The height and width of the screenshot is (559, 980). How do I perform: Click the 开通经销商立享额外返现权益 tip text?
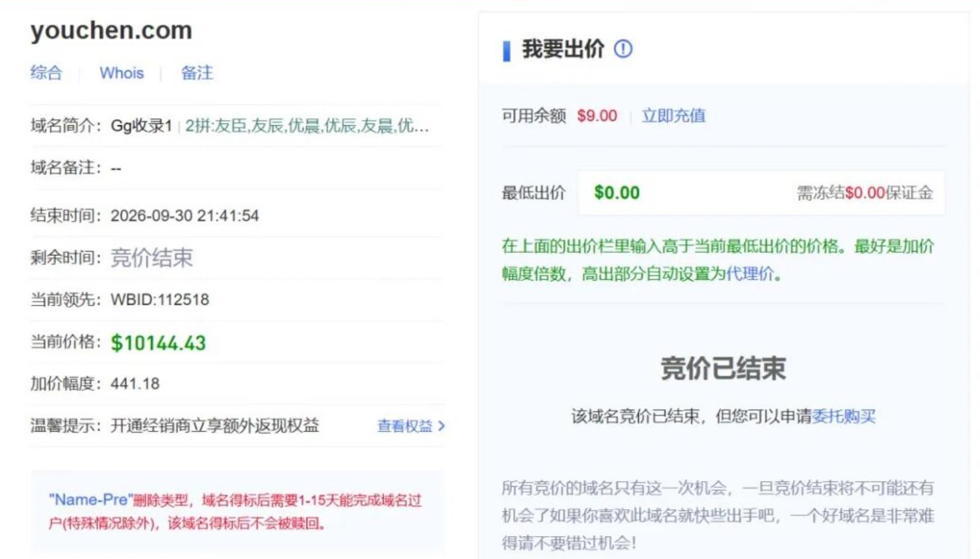(215, 426)
